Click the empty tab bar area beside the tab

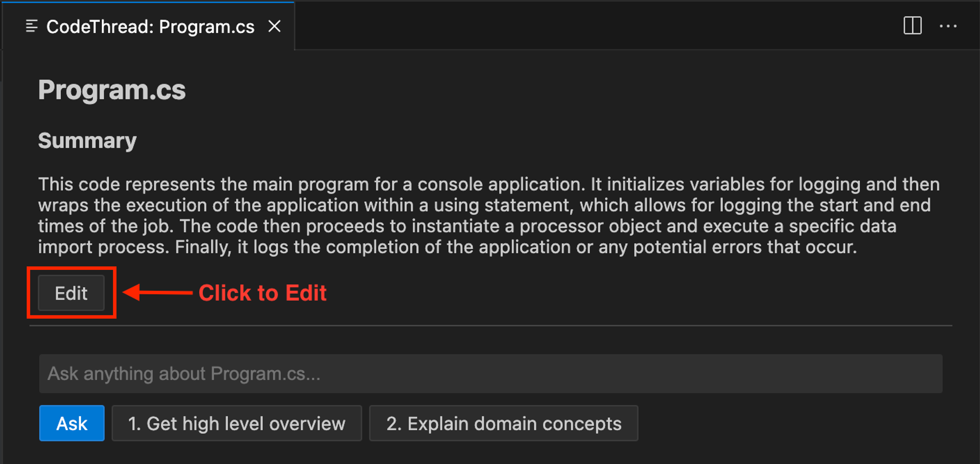pyautogui.click(x=588, y=26)
